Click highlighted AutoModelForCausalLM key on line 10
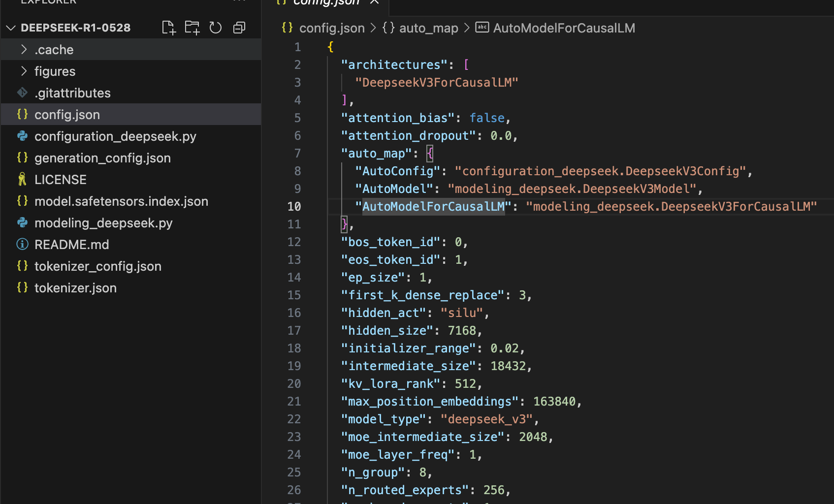 tap(433, 207)
